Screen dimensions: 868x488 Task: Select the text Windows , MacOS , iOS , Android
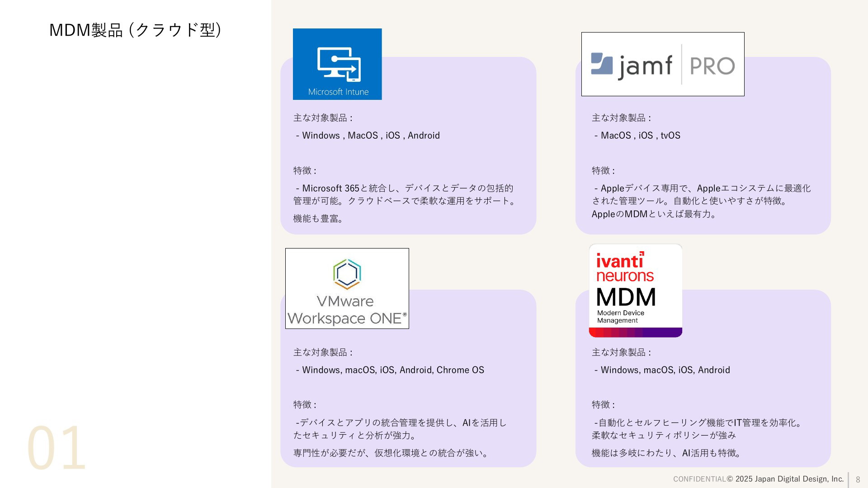pyautogui.click(x=371, y=136)
